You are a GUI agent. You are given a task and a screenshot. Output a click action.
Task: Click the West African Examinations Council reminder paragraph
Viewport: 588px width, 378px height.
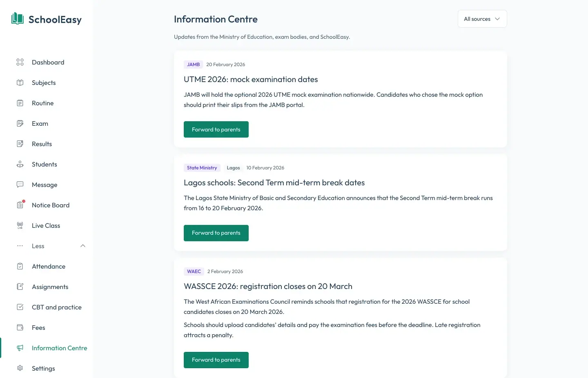(327, 307)
